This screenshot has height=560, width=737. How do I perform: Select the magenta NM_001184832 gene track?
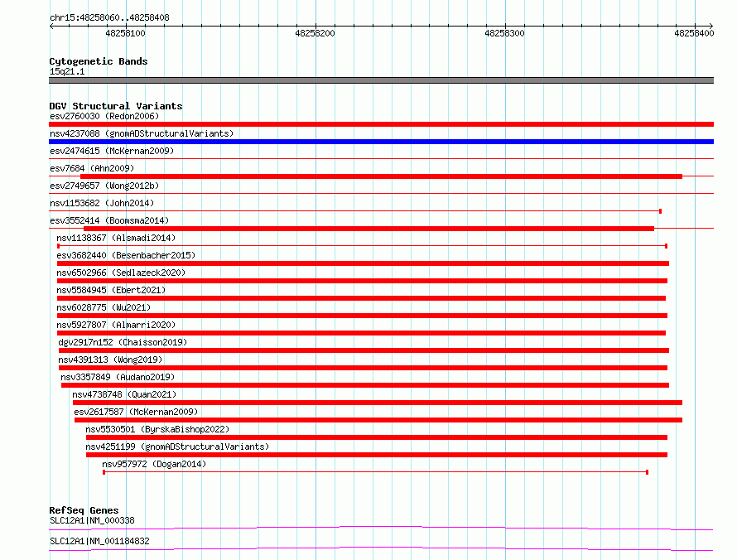click(x=381, y=548)
